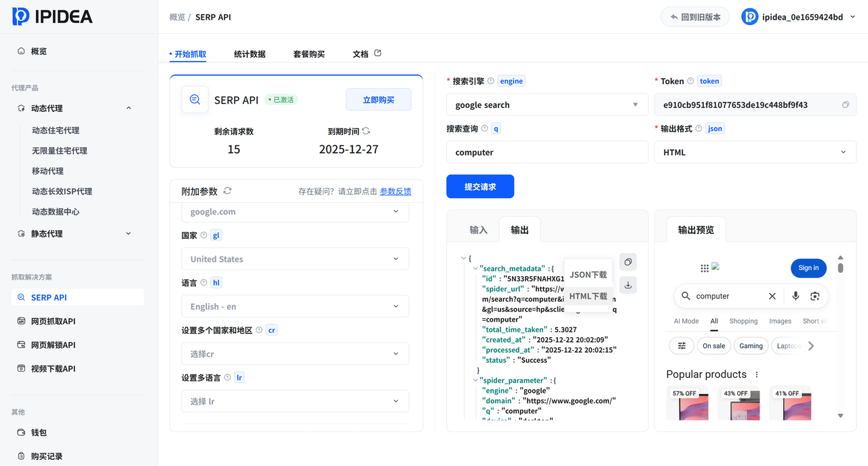Click the 概览 breadcrumb link

(x=177, y=17)
